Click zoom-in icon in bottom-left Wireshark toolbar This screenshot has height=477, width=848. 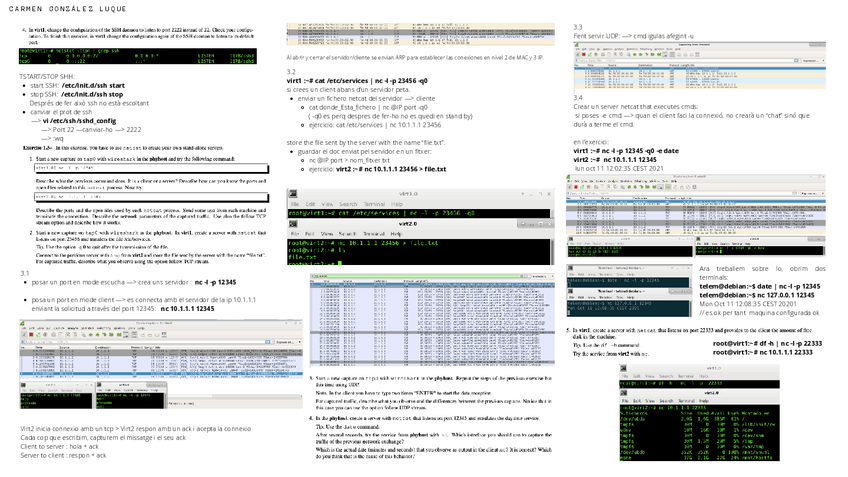[143, 335]
